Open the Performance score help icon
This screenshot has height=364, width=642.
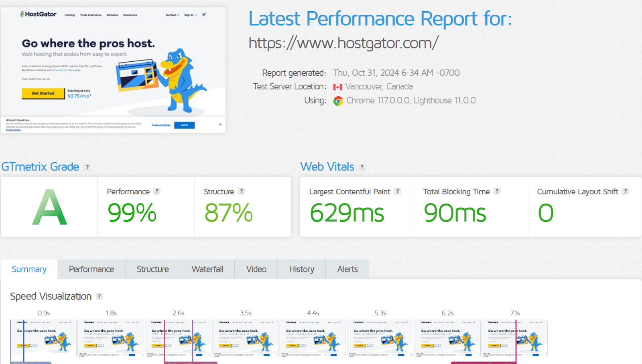(x=157, y=191)
